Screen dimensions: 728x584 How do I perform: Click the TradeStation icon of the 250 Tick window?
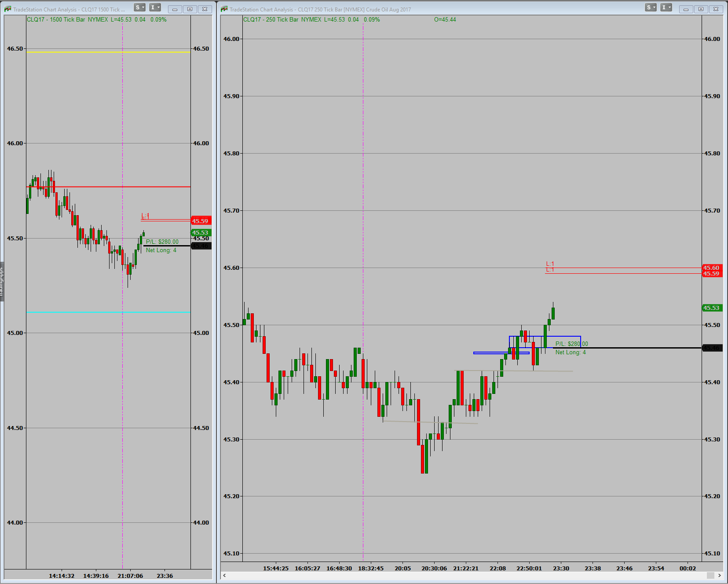click(x=224, y=9)
